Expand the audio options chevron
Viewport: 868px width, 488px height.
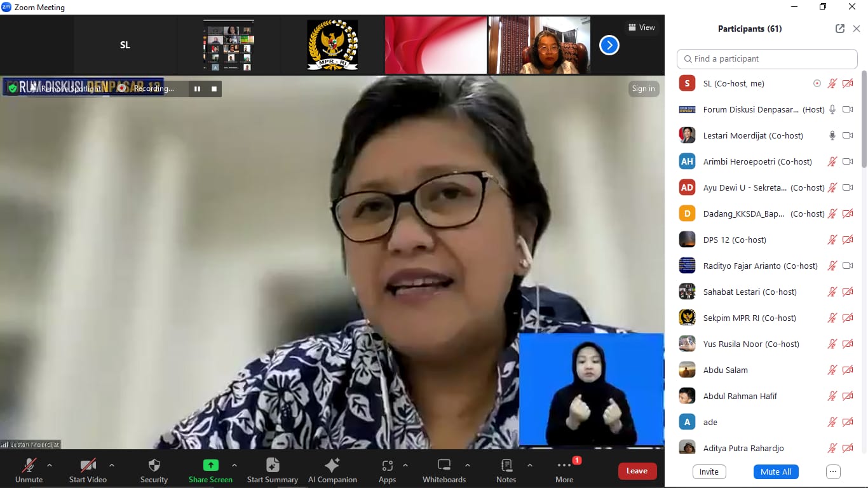coord(48,464)
